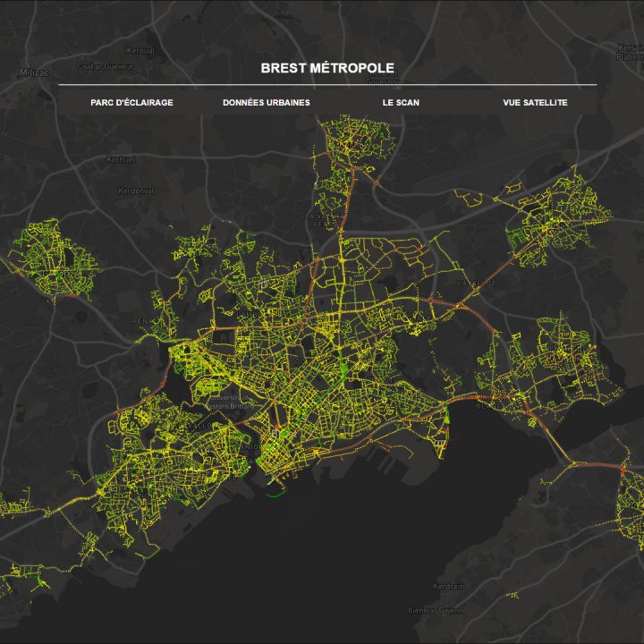Click the Kerouai label near the top left

(x=141, y=51)
